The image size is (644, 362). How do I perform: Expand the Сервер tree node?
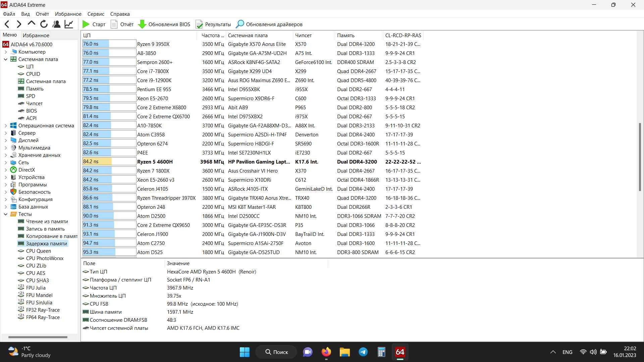click(x=6, y=133)
